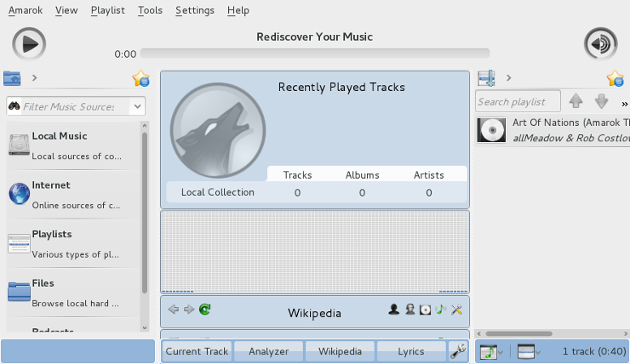The image size is (630, 364).
Task: Jump to previous search result arrow
Action: point(576,101)
